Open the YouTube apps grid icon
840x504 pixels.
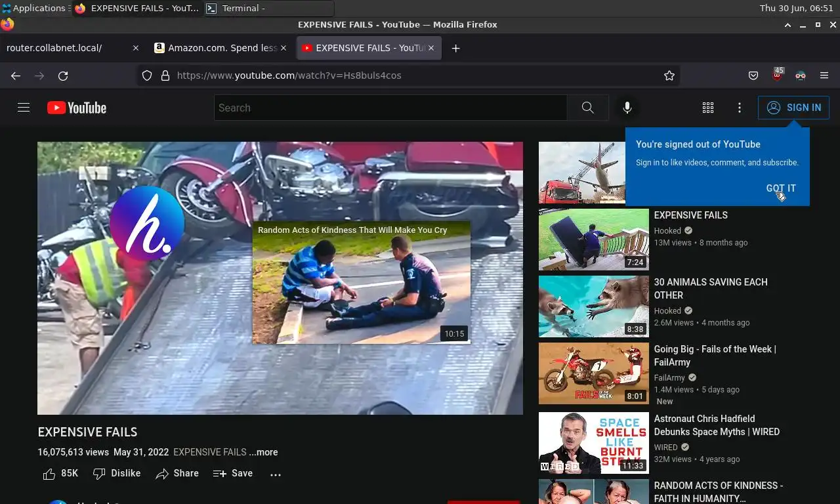click(x=708, y=108)
